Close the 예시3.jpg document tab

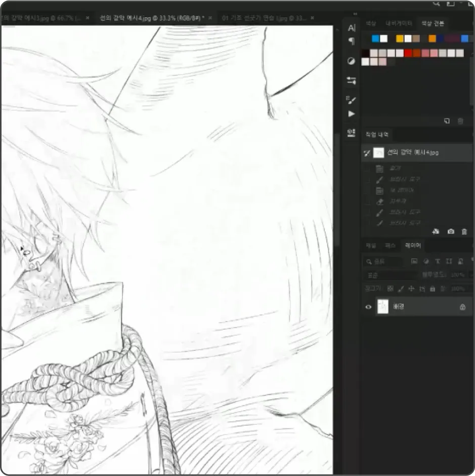coord(88,18)
